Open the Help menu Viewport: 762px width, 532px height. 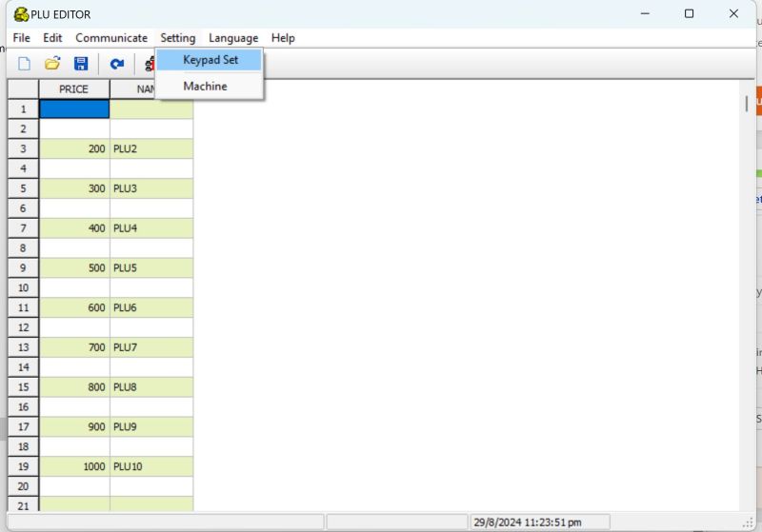(283, 38)
